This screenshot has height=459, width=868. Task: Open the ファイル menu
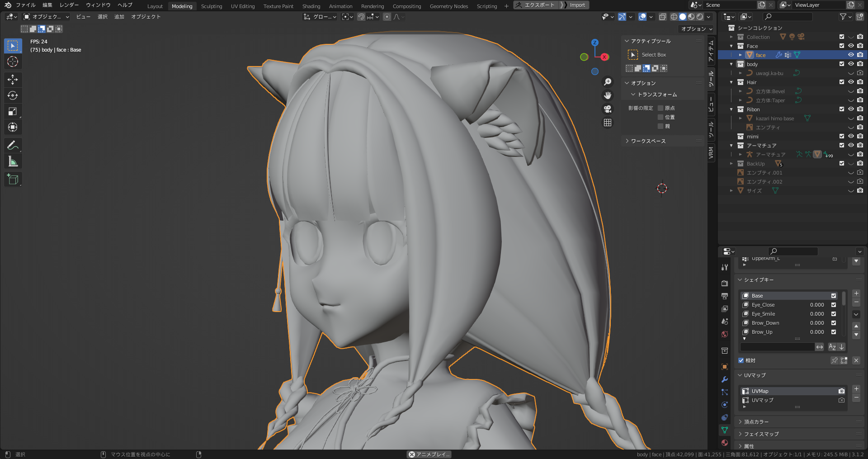26,5
